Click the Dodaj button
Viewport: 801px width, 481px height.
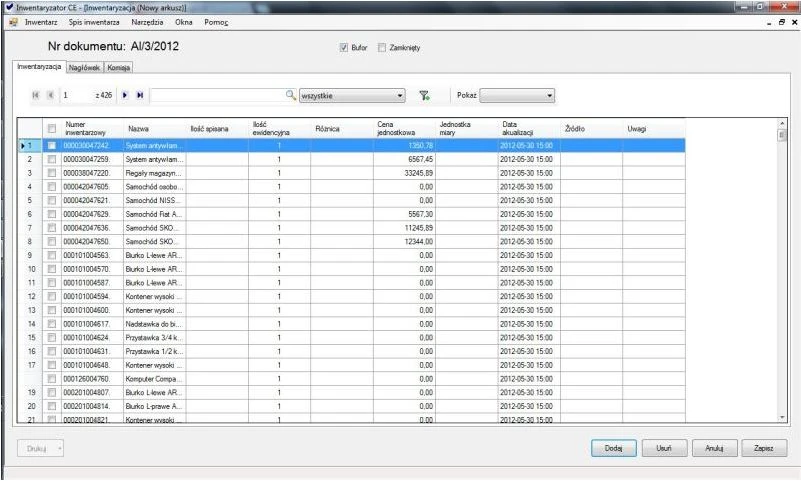click(x=614, y=448)
